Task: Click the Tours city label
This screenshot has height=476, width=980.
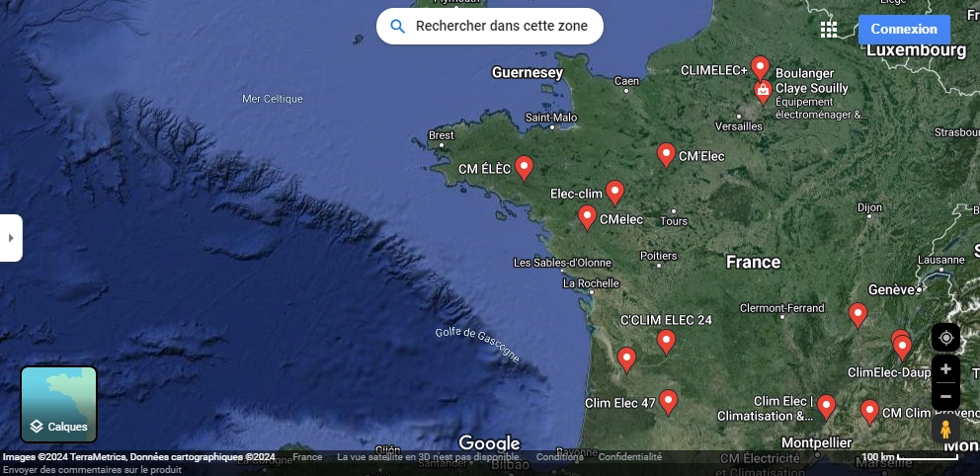Action: [x=674, y=221]
